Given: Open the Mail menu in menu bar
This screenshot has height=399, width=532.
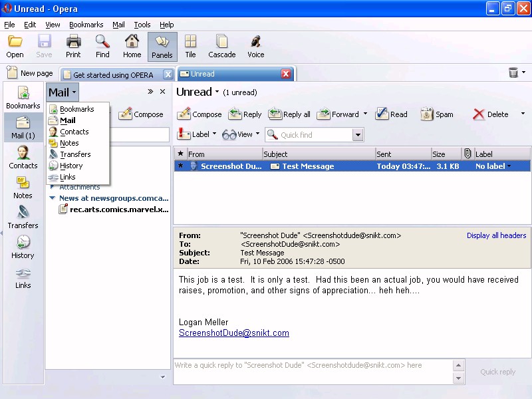Looking at the screenshot, I should pos(118,25).
